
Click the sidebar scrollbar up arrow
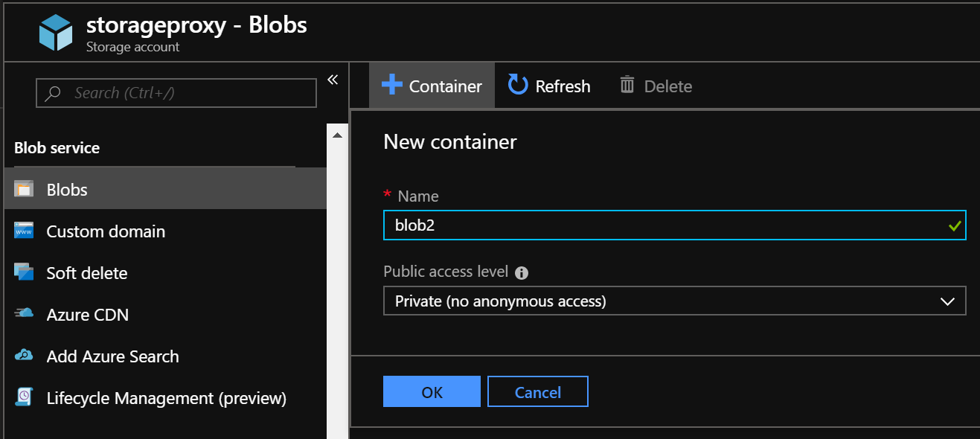point(337,135)
